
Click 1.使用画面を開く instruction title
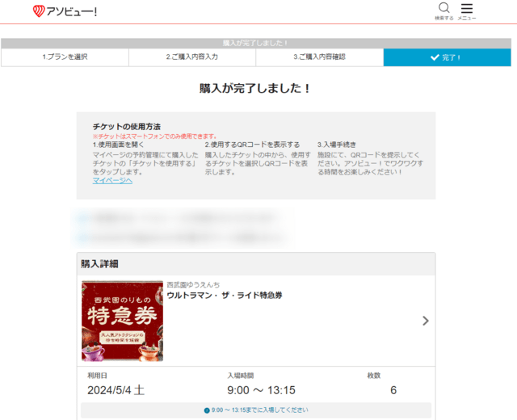click(119, 145)
